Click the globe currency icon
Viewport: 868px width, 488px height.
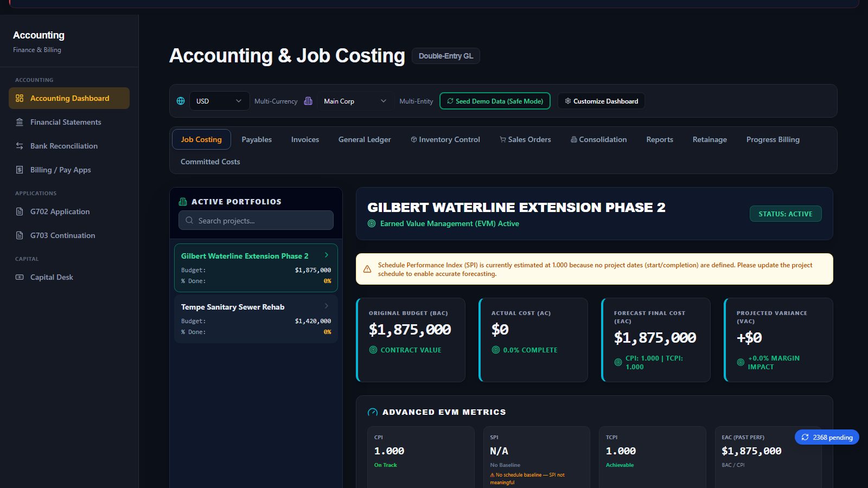181,101
